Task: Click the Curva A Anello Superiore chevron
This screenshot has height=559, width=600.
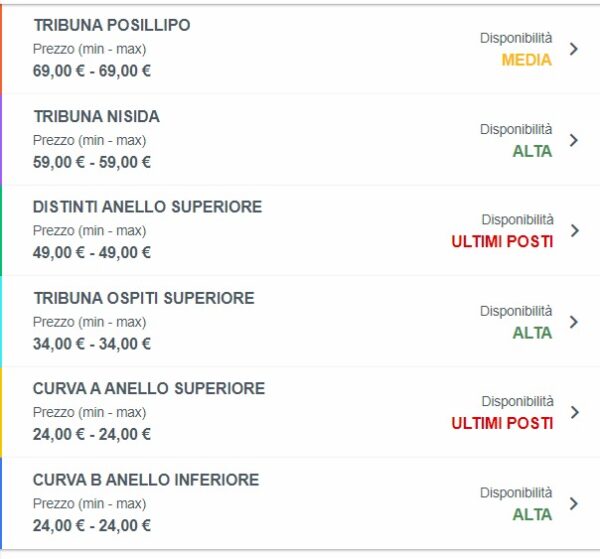Action: [x=573, y=412]
